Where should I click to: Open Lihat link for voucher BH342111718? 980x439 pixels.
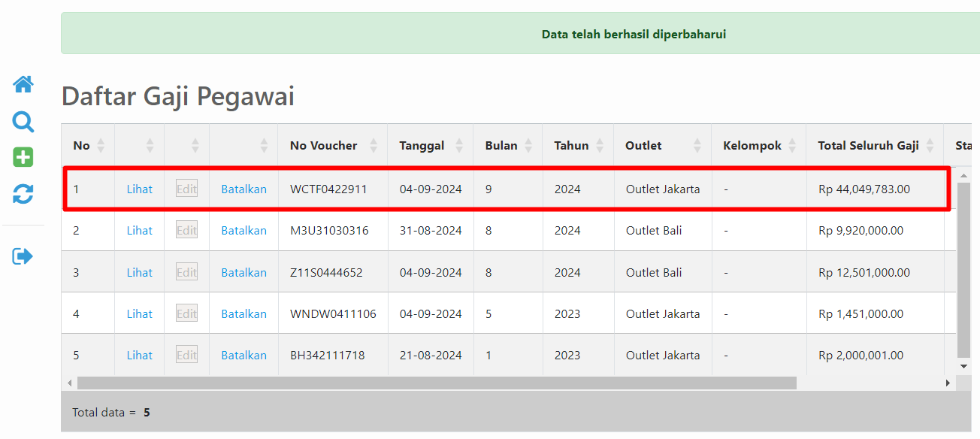(x=139, y=356)
